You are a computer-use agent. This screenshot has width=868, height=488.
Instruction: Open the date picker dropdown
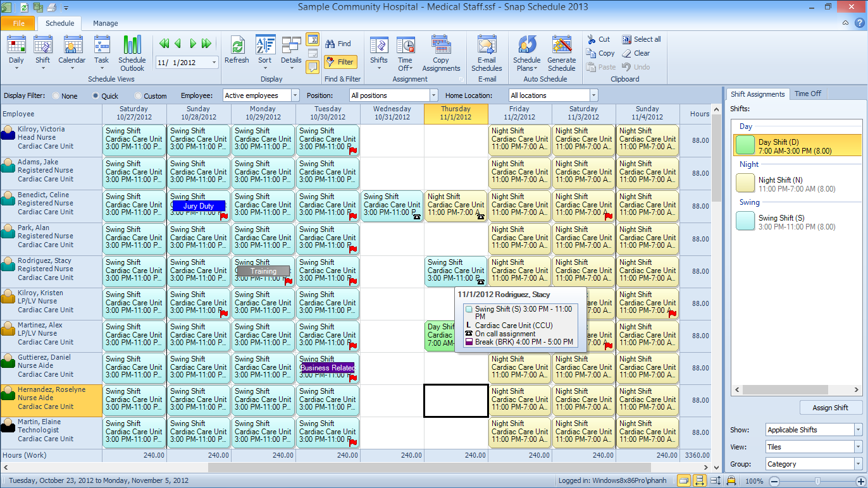pos(214,62)
